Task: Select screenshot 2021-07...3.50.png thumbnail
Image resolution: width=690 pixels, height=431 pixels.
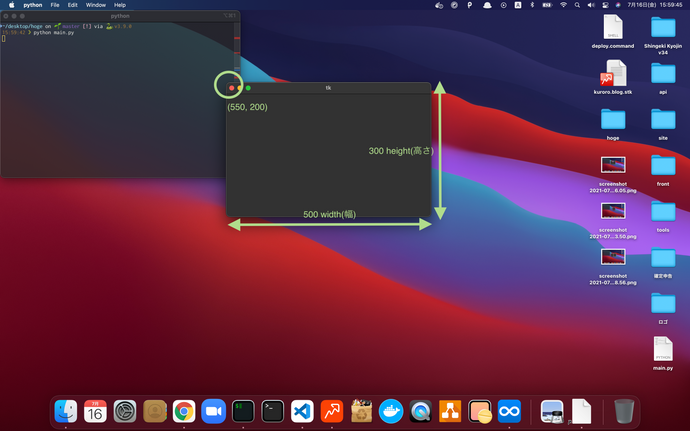Action: tap(613, 211)
